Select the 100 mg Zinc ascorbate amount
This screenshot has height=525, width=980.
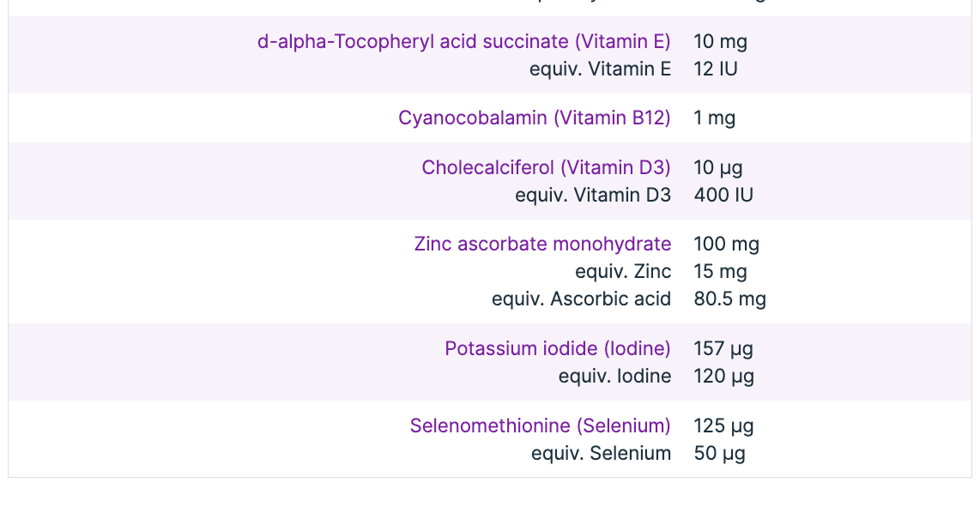pyautogui.click(x=726, y=244)
